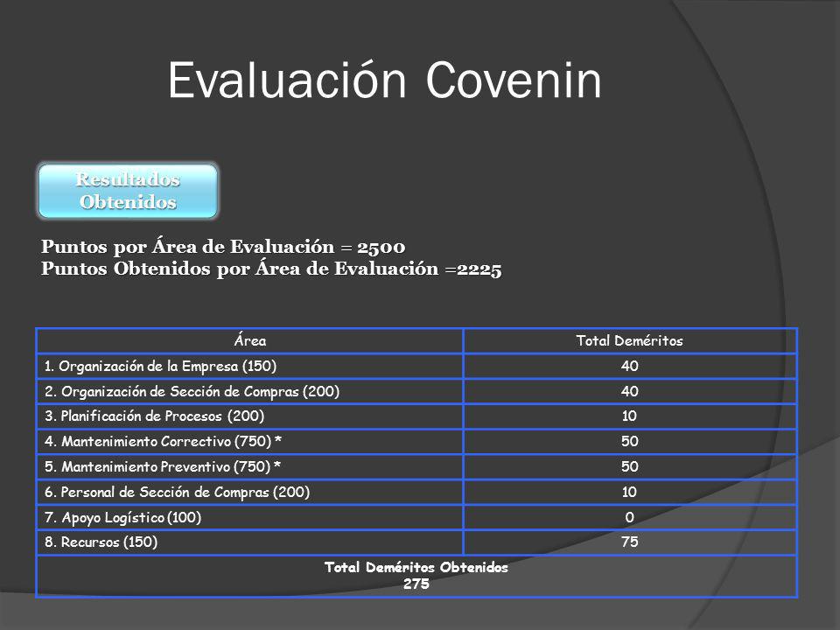Click the line Puntos por Área de Evaluación = 2500
Image resolution: width=840 pixels, height=630 pixels.
[x=223, y=247]
